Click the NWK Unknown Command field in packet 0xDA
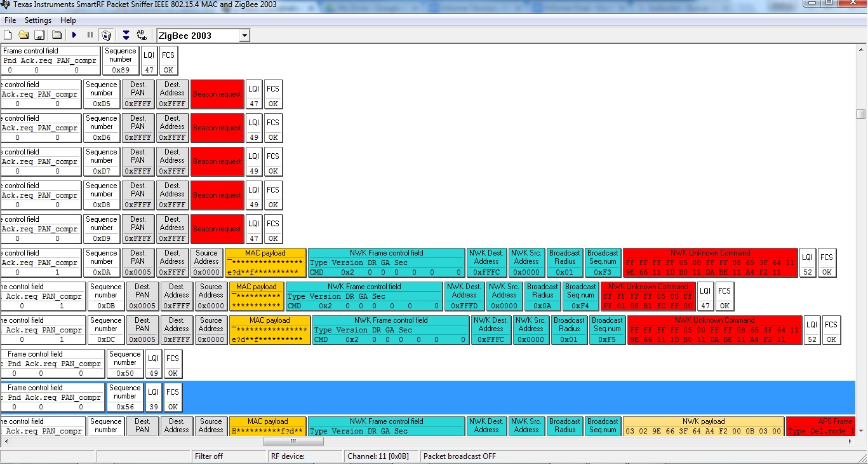The width and height of the screenshot is (868, 464). pyautogui.click(x=710, y=263)
